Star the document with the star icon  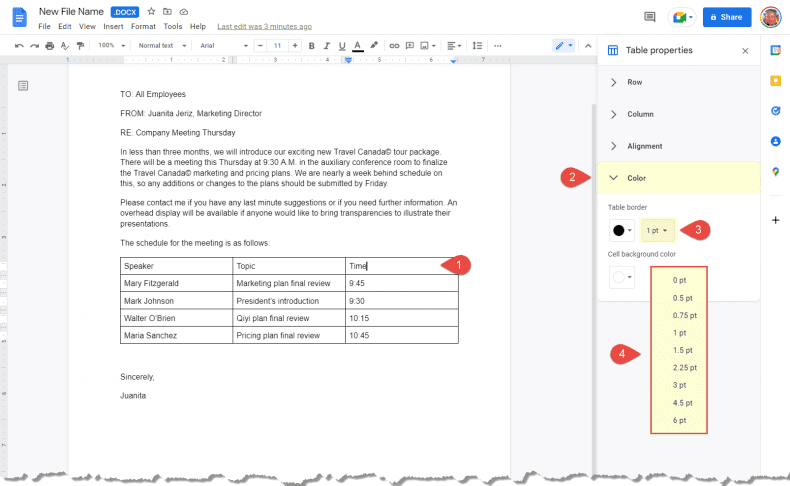coord(151,11)
